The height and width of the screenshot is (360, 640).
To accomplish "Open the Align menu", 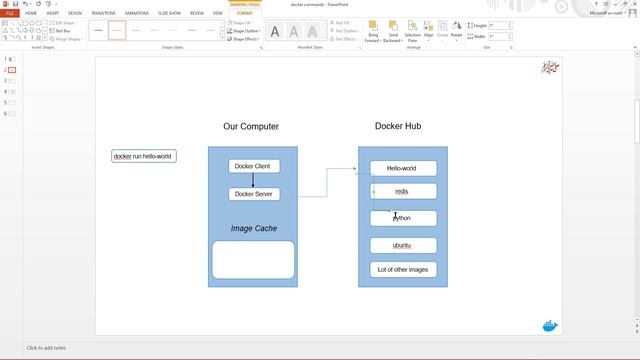I will 429,31.
